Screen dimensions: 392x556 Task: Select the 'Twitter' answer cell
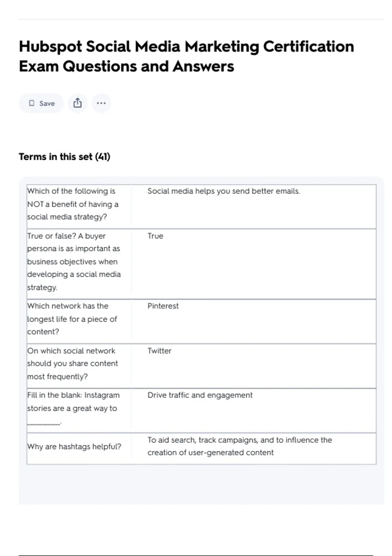[x=159, y=351]
